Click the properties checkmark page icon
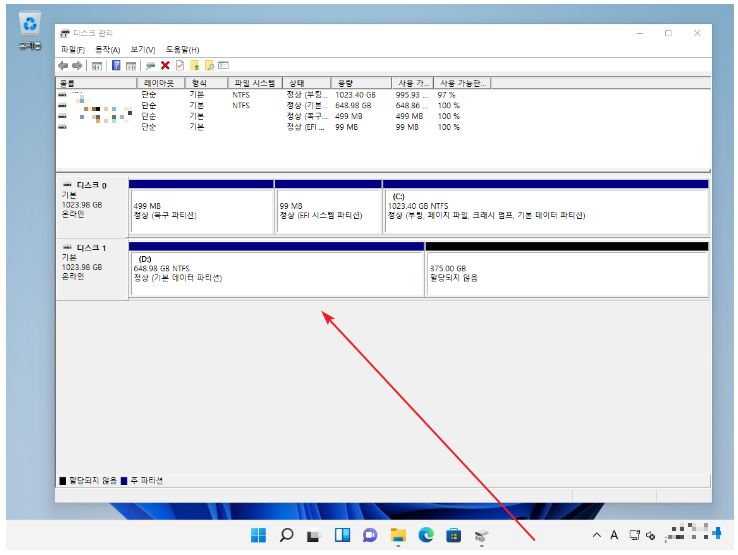The image size is (738, 555). point(180,65)
